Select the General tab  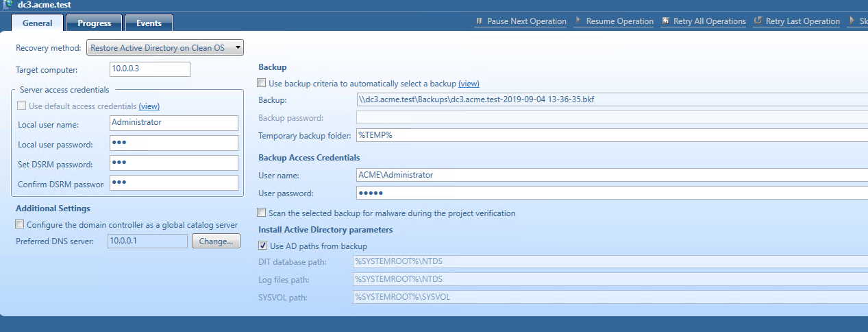(38, 23)
